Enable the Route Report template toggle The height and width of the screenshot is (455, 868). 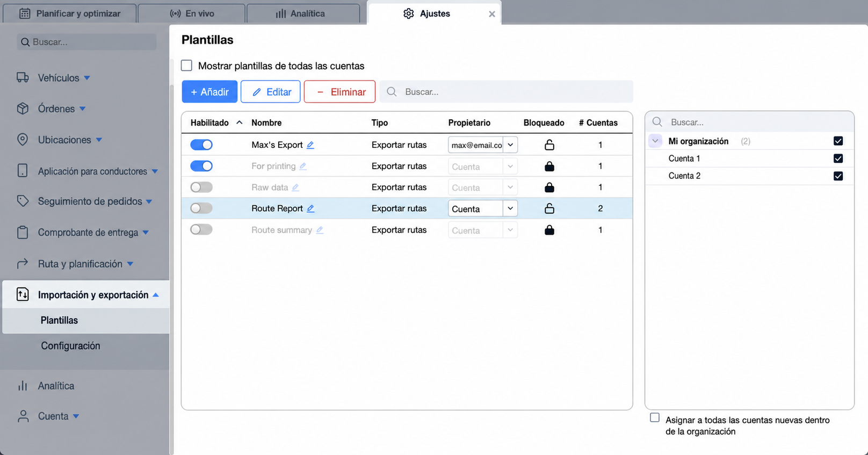click(x=201, y=208)
